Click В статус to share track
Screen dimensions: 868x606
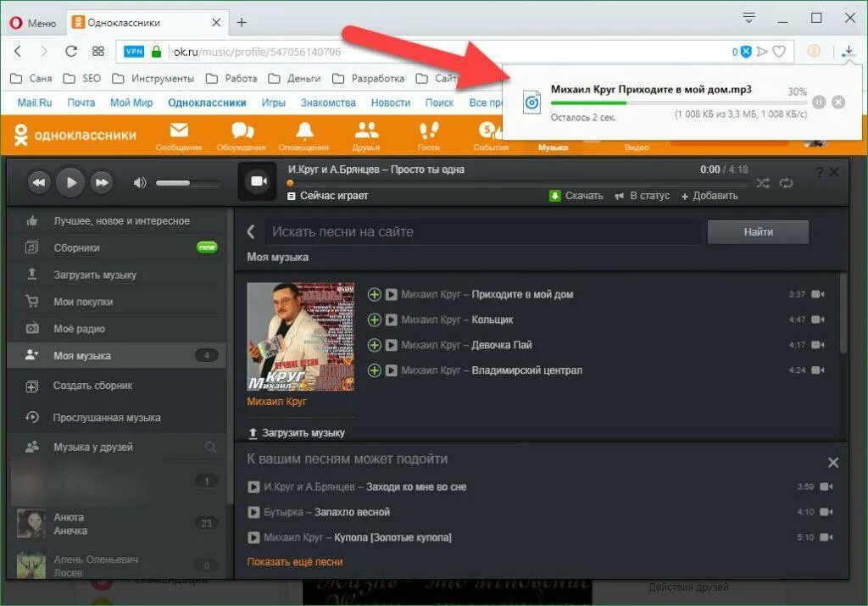point(643,196)
